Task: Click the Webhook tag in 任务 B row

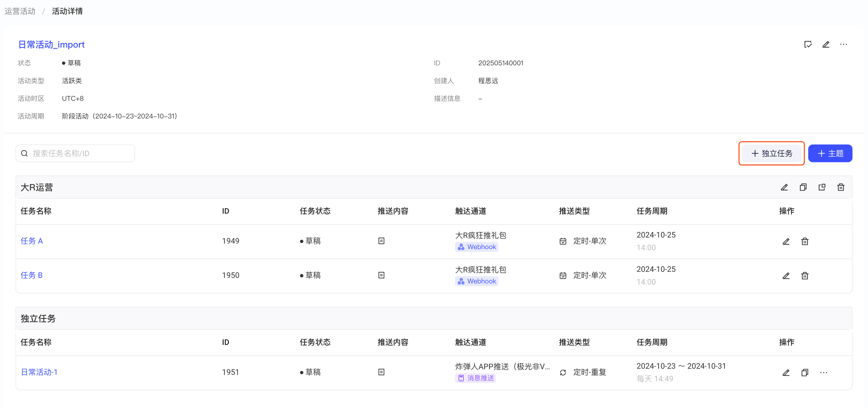Action: [x=476, y=281]
